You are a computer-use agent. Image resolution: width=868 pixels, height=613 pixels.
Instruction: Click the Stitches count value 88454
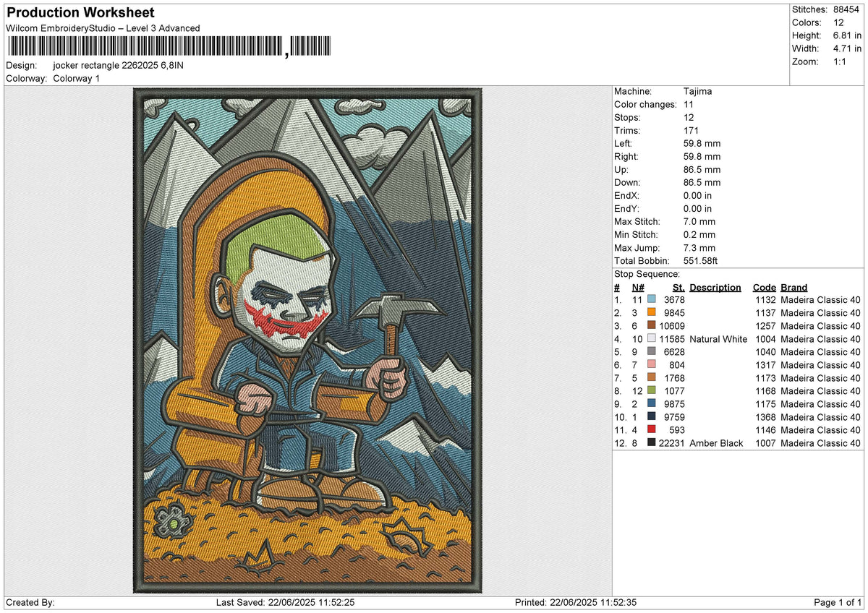848,9
